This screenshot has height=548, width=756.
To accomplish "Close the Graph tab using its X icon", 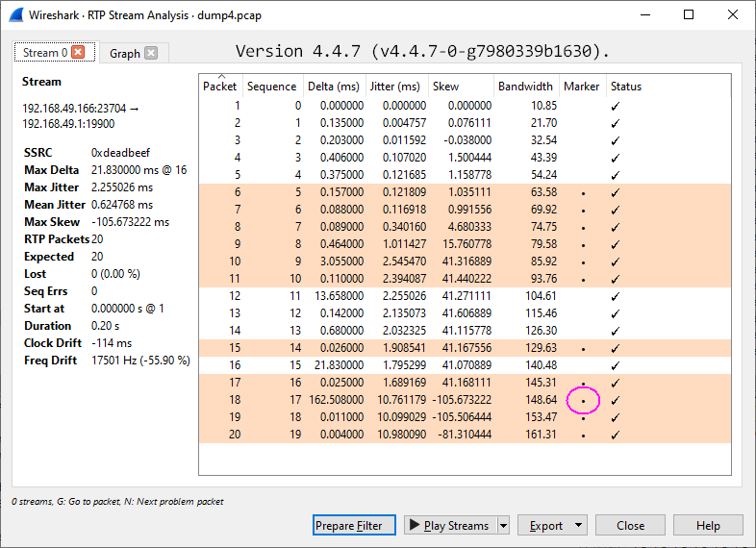I will pyautogui.click(x=151, y=53).
